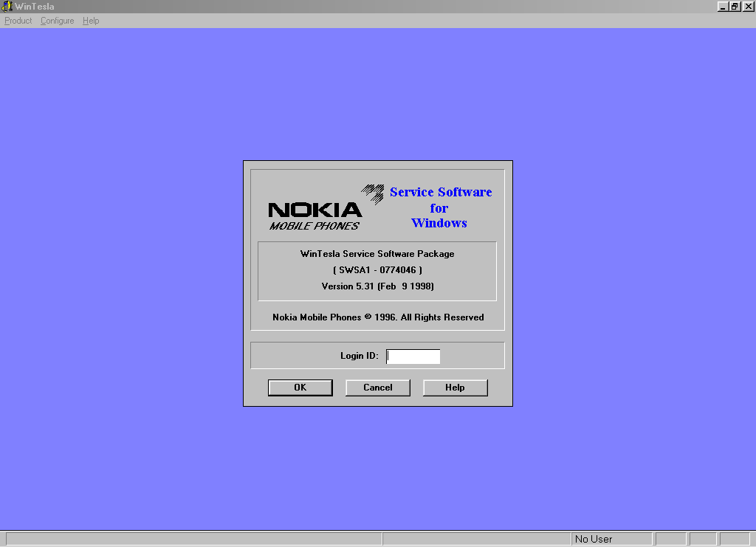
Task: Click the WinTesla title bar text
Action: [35, 6]
